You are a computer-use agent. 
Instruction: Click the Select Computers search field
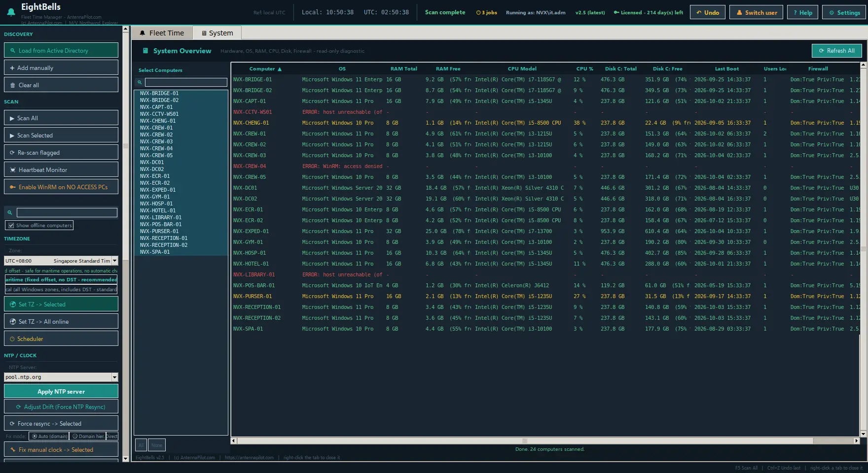point(186,82)
